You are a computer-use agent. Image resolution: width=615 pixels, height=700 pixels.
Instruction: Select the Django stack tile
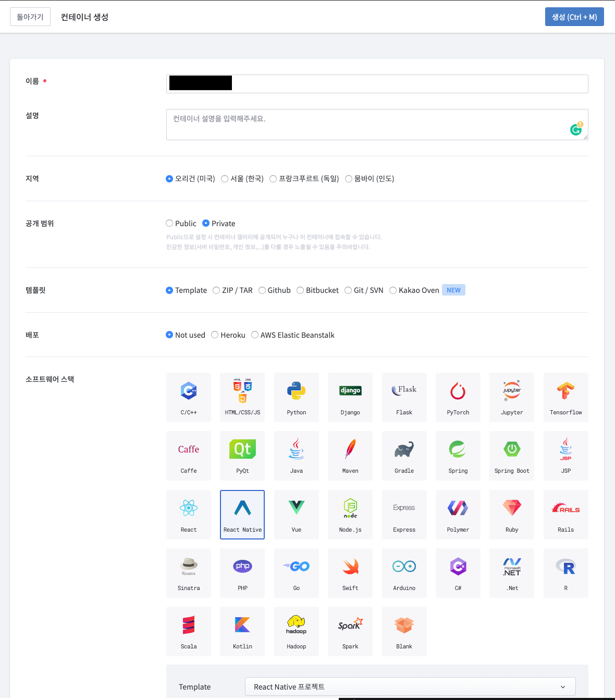(350, 397)
